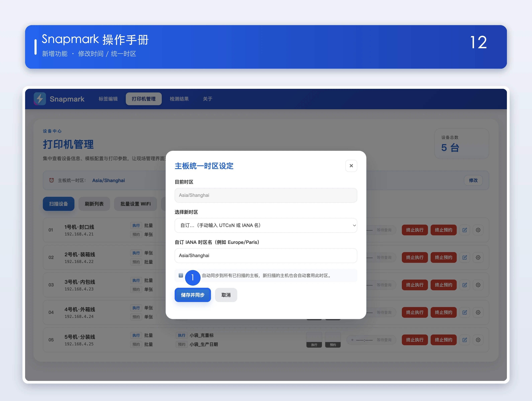Click Asia/Shanghai value in timezone bar

tap(108, 180)
